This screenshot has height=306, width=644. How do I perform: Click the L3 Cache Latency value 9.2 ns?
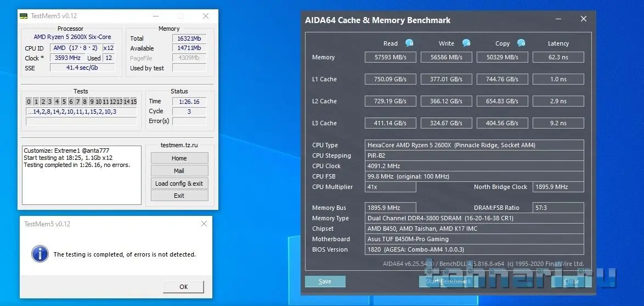coord(558,123)
